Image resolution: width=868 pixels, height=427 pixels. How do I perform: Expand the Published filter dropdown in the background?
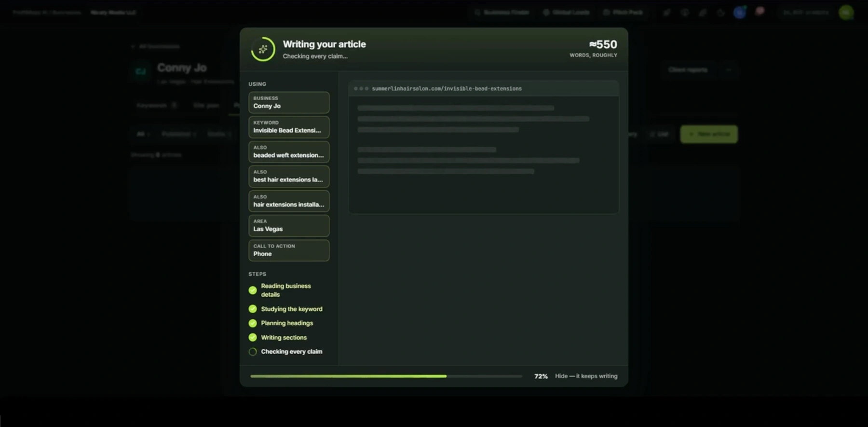(179, 134)
